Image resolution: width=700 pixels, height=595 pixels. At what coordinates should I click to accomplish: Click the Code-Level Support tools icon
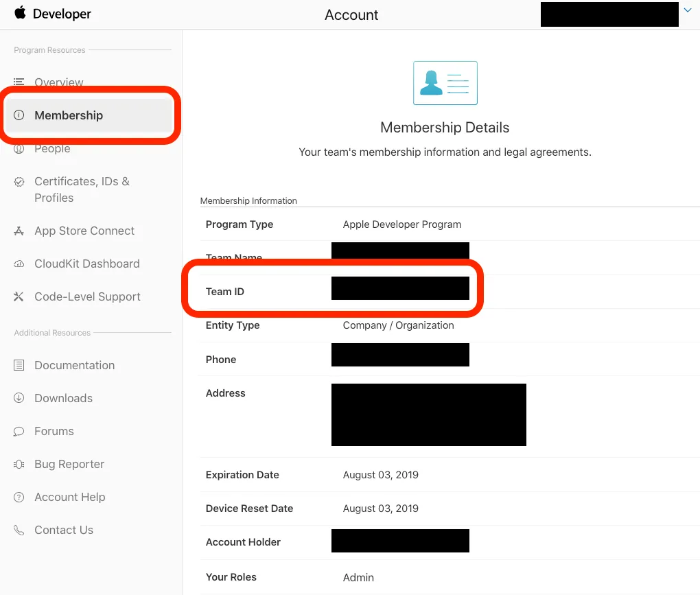pyautogui.click(x=19, y=297)
